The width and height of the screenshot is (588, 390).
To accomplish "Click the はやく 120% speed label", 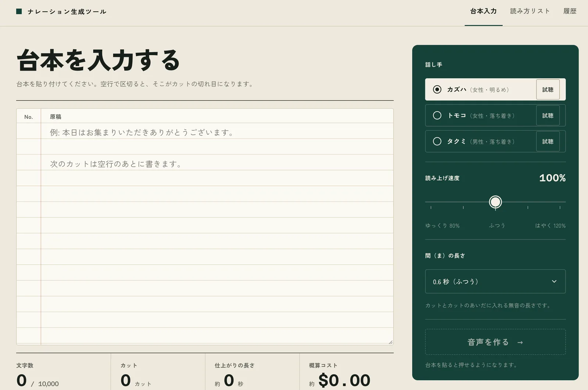I will pyautogui.click(x=550, y=226).
